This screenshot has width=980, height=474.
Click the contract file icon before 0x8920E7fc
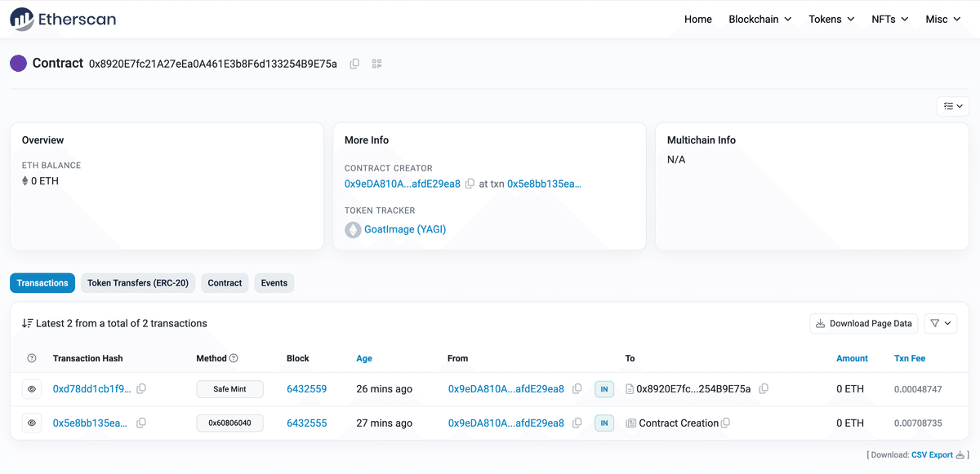[630, 389]
